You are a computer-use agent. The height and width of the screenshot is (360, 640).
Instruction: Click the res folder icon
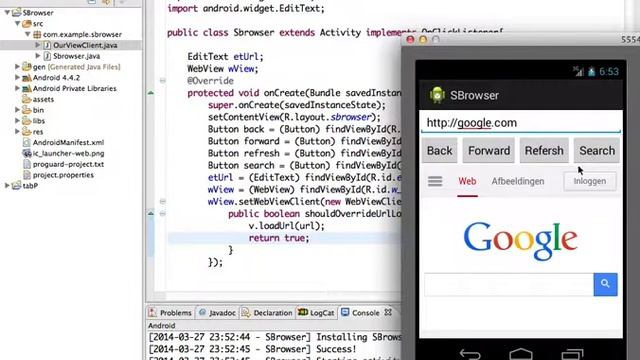27,131
